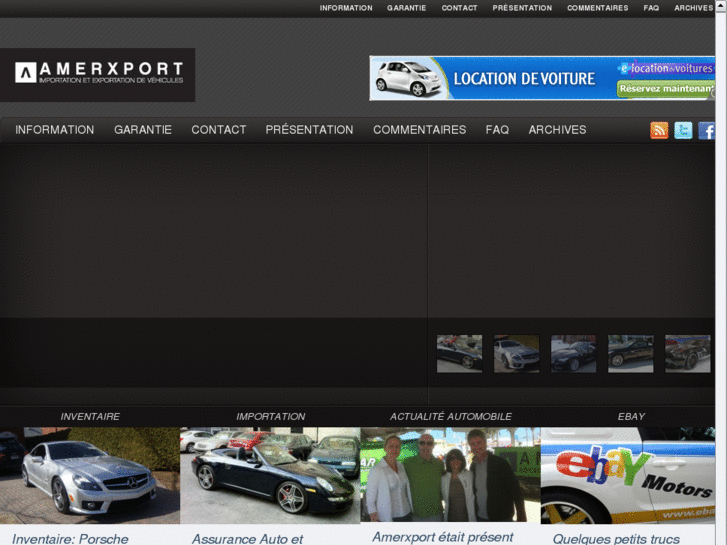The height and width of the screenshot is (545, 727).
Task: Click Archives in the top small menu
Action: [693, 8]
